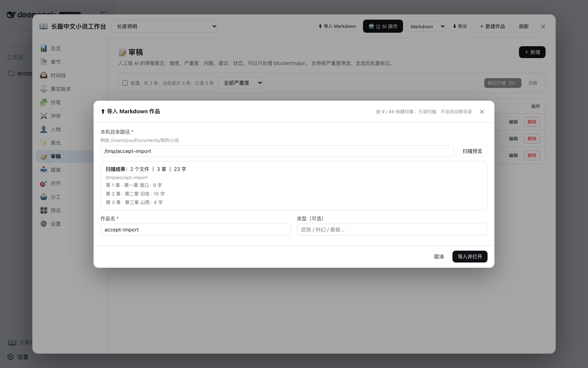The image size is (588, 368).
Task: Open the 预设 presets sidebar item
Action: 65,210
